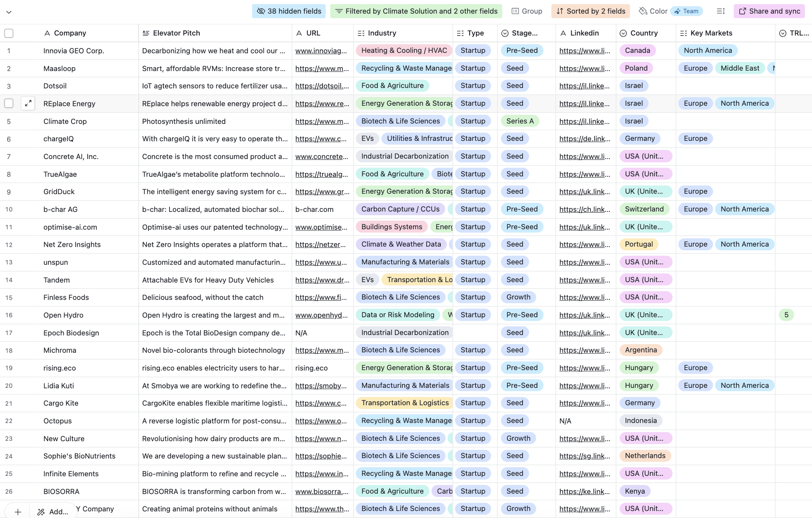Click Data or Risk Modeling tag

[x=397, y=315]
